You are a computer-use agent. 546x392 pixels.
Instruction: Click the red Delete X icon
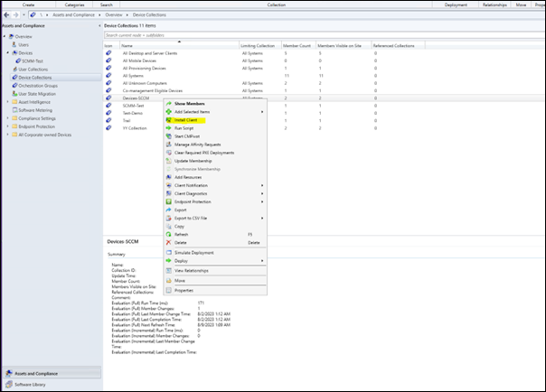pos(168,242)
